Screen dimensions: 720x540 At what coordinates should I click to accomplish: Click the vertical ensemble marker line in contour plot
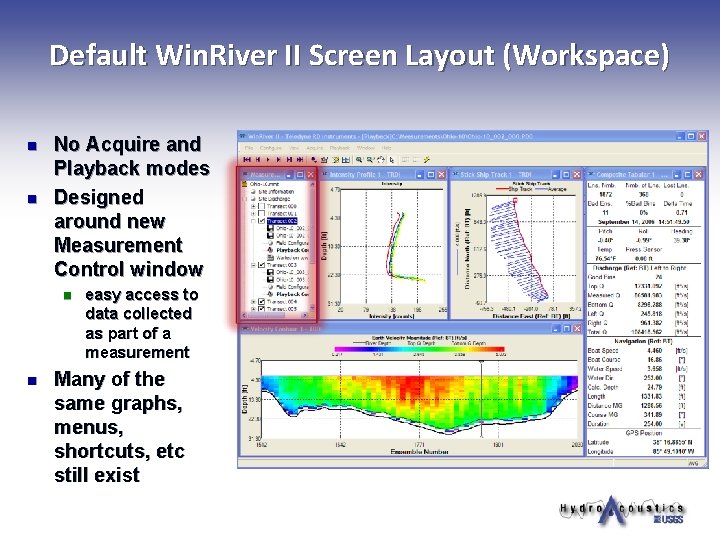point(481,399)
